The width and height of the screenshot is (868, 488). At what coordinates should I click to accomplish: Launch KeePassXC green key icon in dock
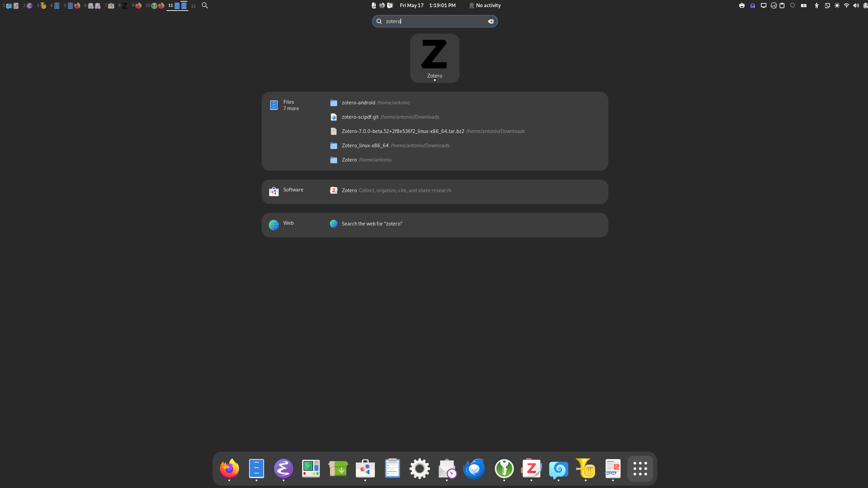tap(504, 468)
